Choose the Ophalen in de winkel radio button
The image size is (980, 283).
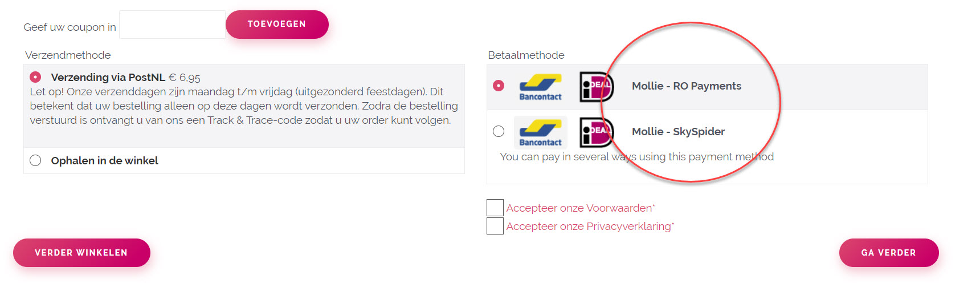(x=35, y=160)
